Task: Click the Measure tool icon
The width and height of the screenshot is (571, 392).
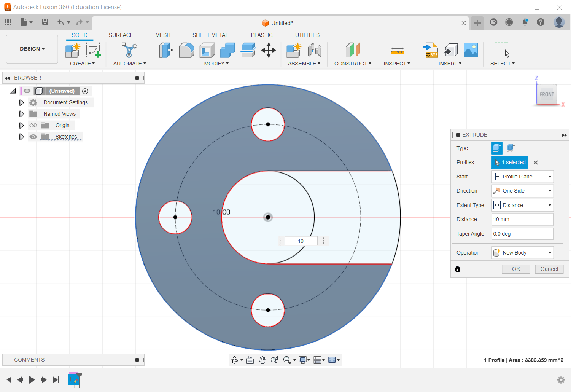Action: tap(397, 50)
